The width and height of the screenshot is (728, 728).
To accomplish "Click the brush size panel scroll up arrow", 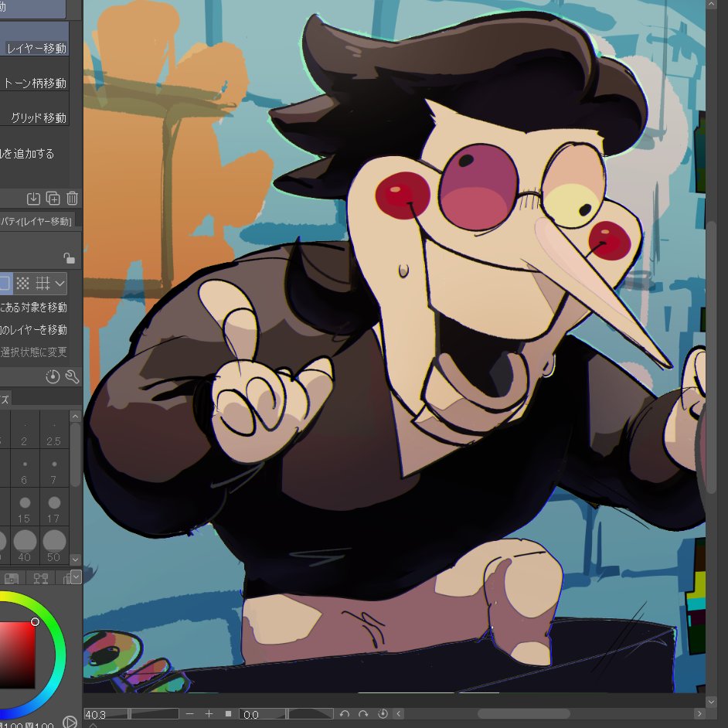I will pyautogui.click(x=76, y=416).
